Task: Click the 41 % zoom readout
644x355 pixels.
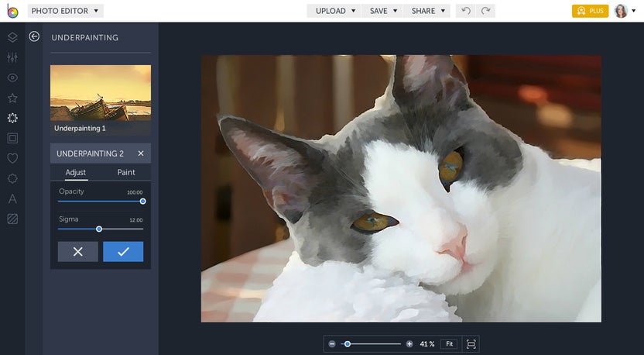Action: tap(427, 344)
